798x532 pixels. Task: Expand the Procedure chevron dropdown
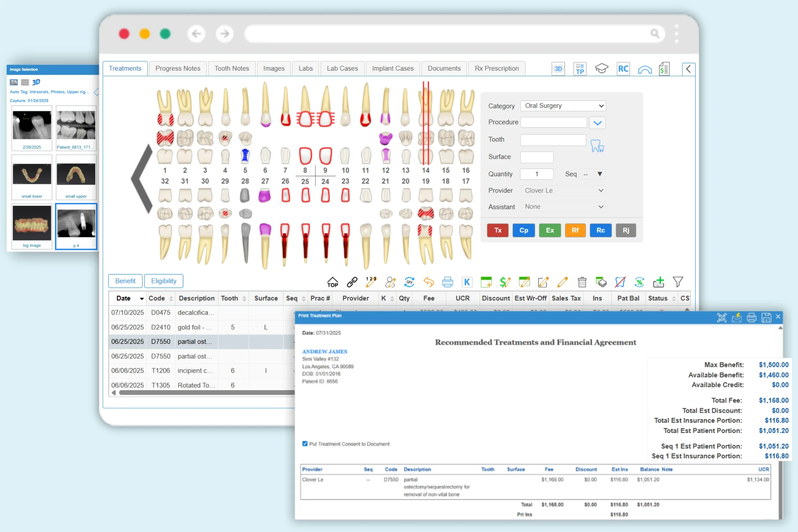point(597,123)
